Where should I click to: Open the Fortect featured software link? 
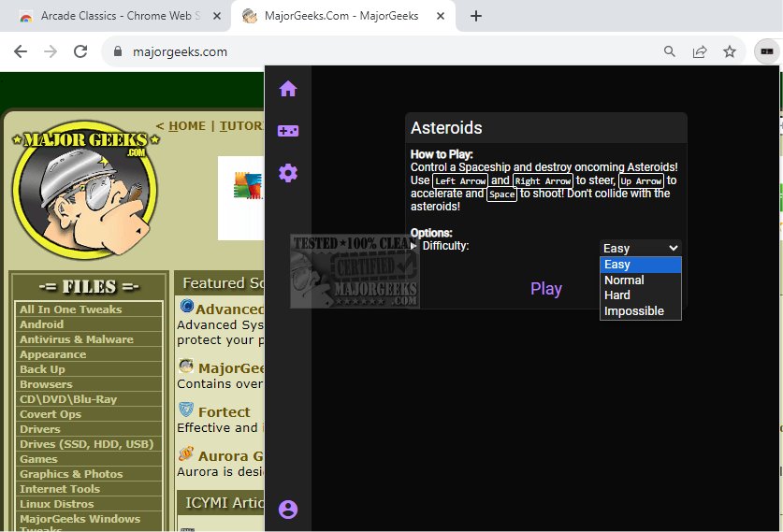coord(225,412)
